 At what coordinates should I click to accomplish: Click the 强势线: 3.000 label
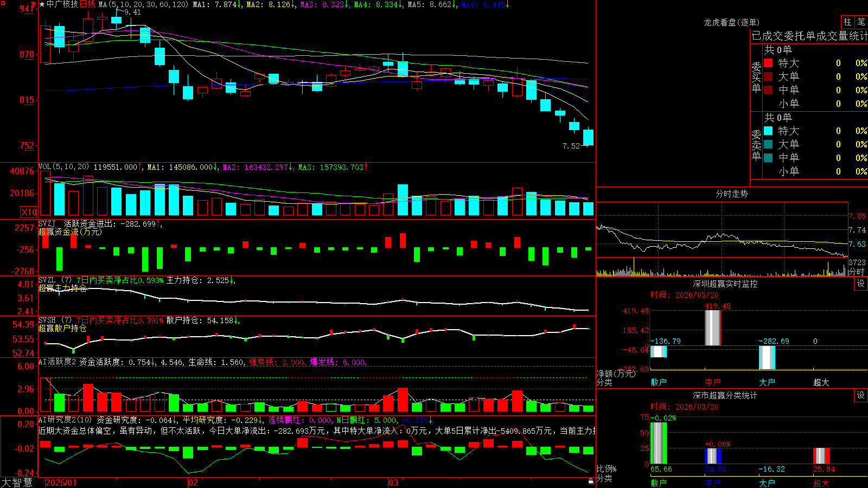pyautogui.click(x=277, y=362)
